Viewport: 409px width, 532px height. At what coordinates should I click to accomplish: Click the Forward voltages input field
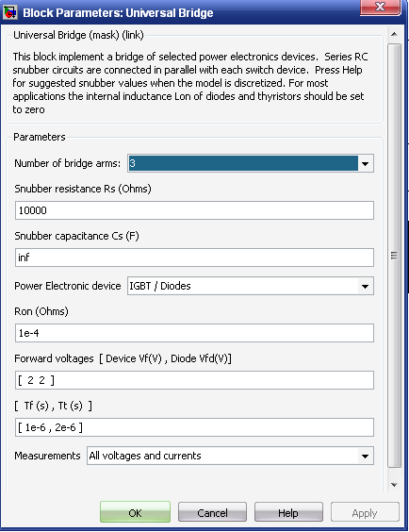[x=194, y=380]
